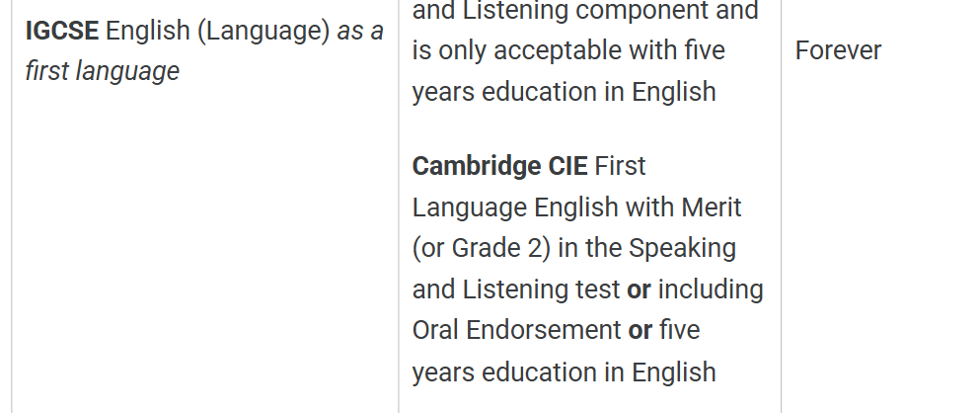
Task: Click the text "(or Grade 2)"
Action: pos(481,248)
